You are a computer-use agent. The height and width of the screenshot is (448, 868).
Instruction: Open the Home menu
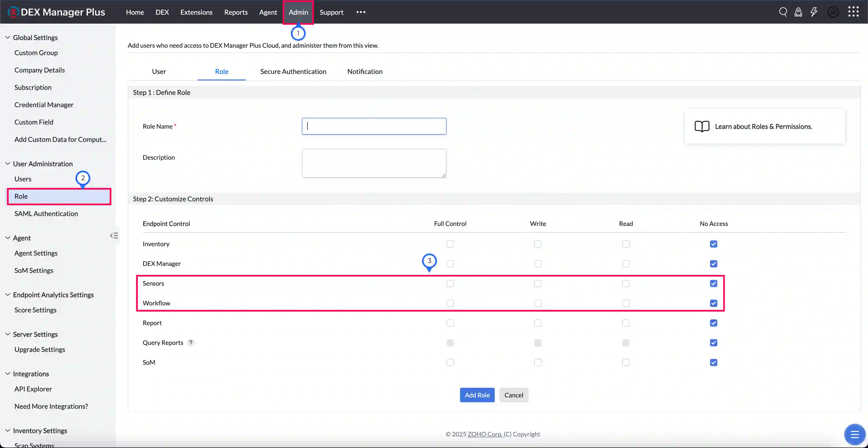[x=135, y=12]
